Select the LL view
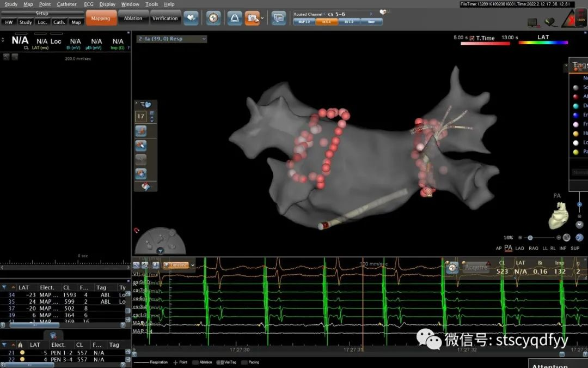 point(545,248)
